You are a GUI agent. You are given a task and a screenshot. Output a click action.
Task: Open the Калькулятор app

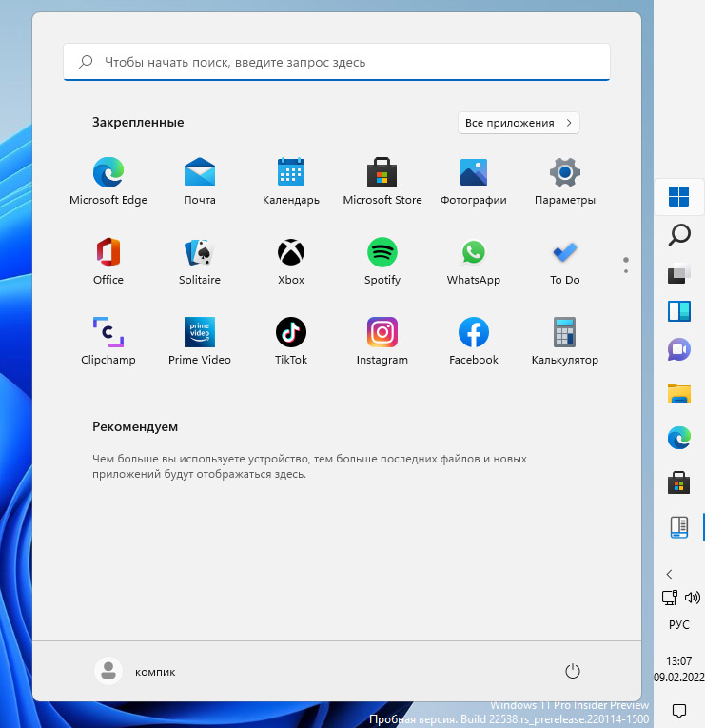pos(565,342)
